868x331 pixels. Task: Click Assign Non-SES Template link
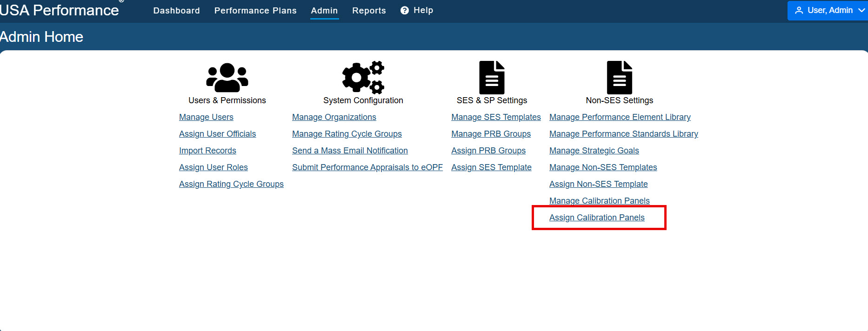(599, 184)
